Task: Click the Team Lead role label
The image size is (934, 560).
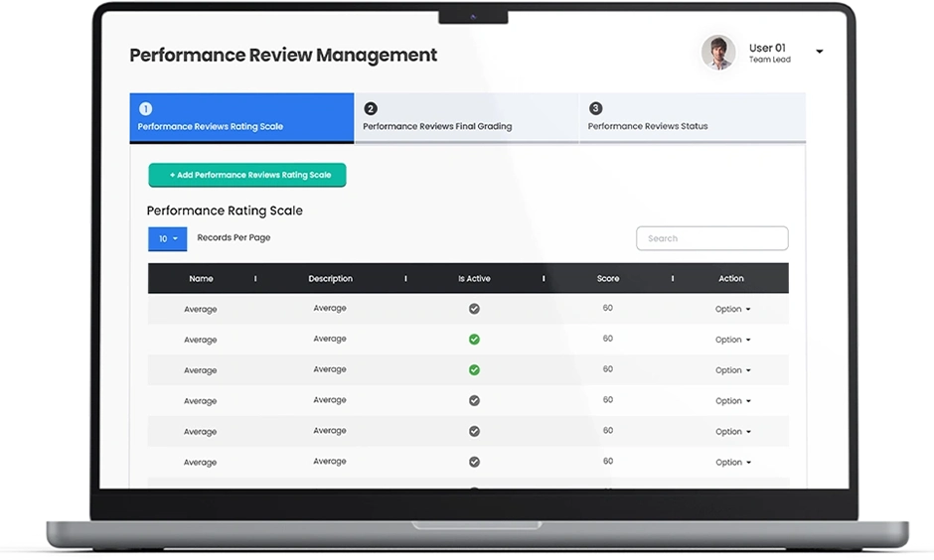Action: (770, 60)
